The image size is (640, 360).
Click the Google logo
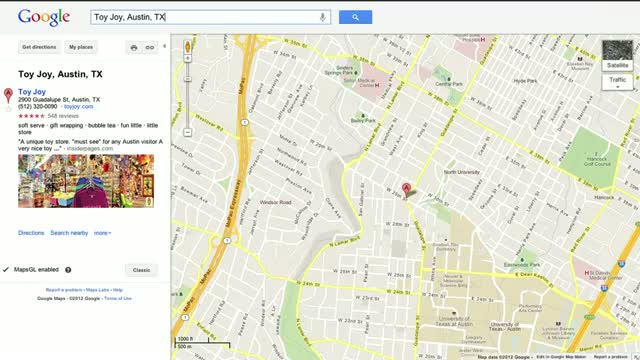(44, 18)
